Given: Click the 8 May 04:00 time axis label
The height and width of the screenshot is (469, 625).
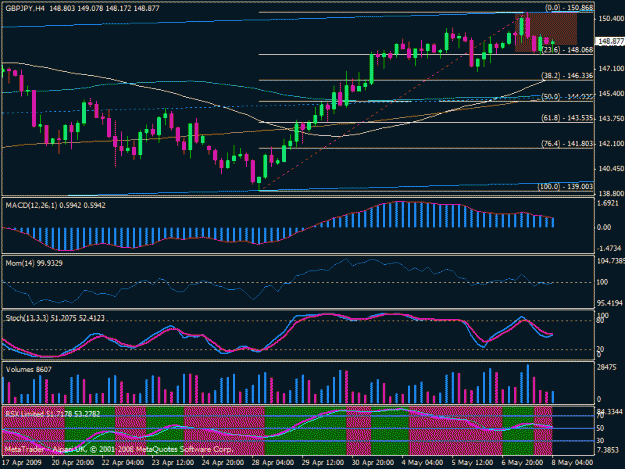Looking at the screenshot, I should point(572,463).
